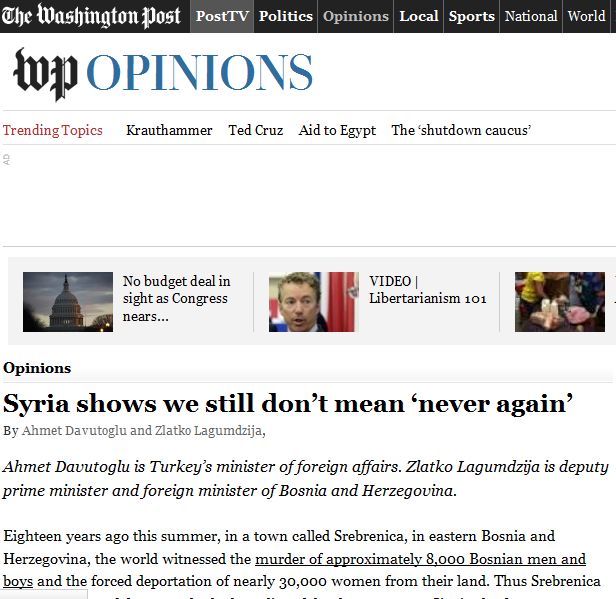Open Aid to Egypt trending topic
Viewport: 616px width, 599px height.
pyautogui.click(x=337, y=130)
